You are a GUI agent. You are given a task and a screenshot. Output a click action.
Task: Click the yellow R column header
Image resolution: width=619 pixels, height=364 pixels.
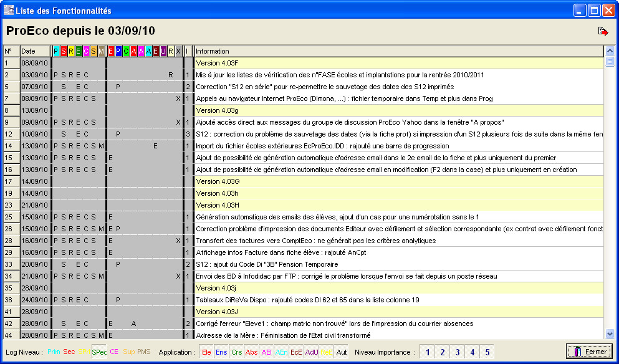pyautogui.click(x=71, y=51)
